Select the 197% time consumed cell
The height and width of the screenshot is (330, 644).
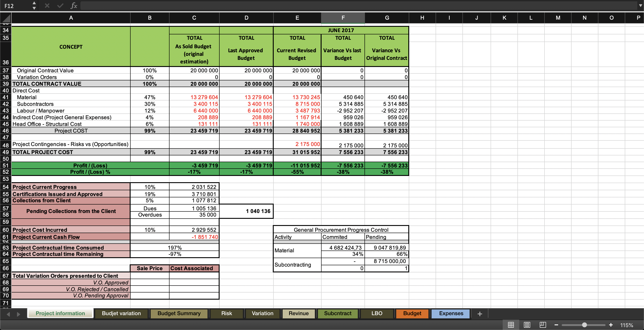pyautogui.click(x=174, y=248)
